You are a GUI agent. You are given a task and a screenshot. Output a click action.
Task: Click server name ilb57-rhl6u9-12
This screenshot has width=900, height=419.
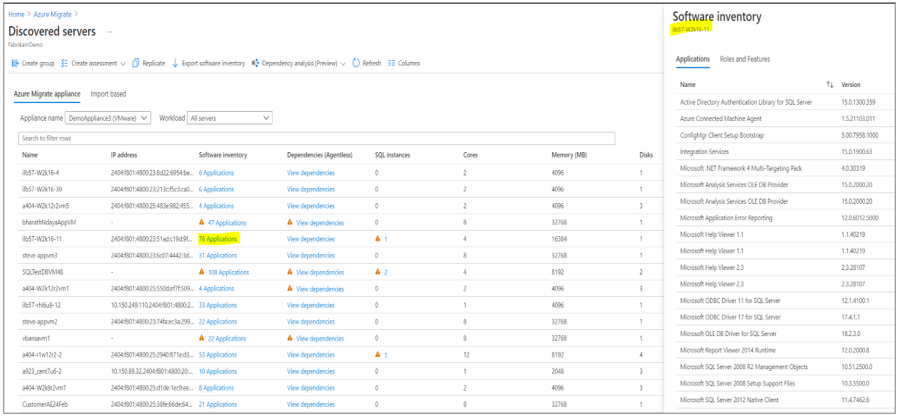pyautogui.click(x=41, y=305)
